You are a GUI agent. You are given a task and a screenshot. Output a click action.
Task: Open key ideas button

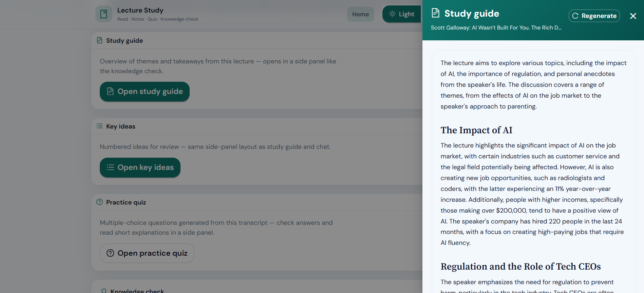140,168
